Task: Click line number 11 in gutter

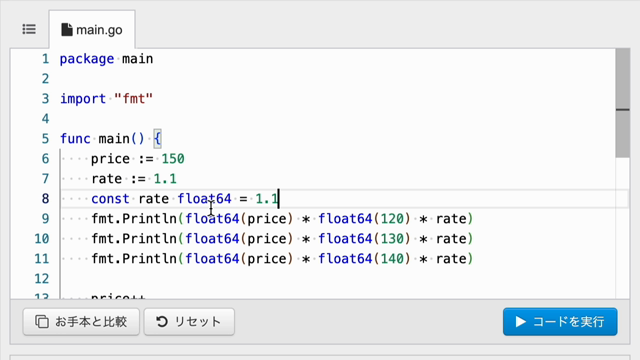Action: tap(42, 259)
